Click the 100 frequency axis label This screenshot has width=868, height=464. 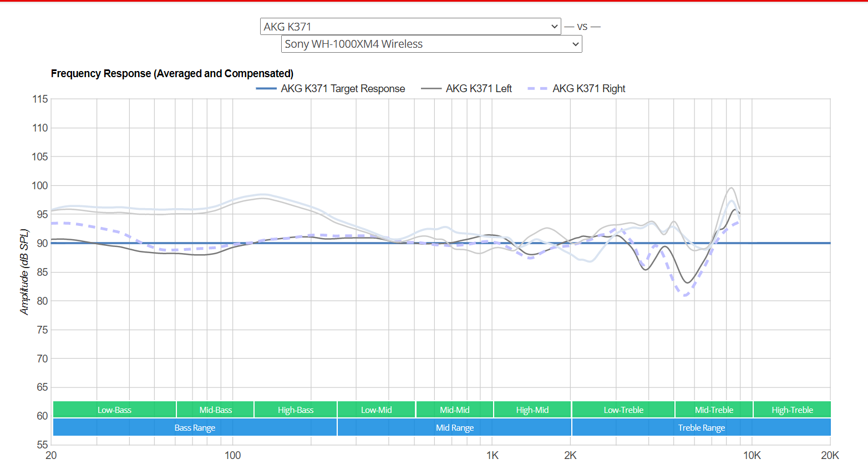tap(232, 456)
